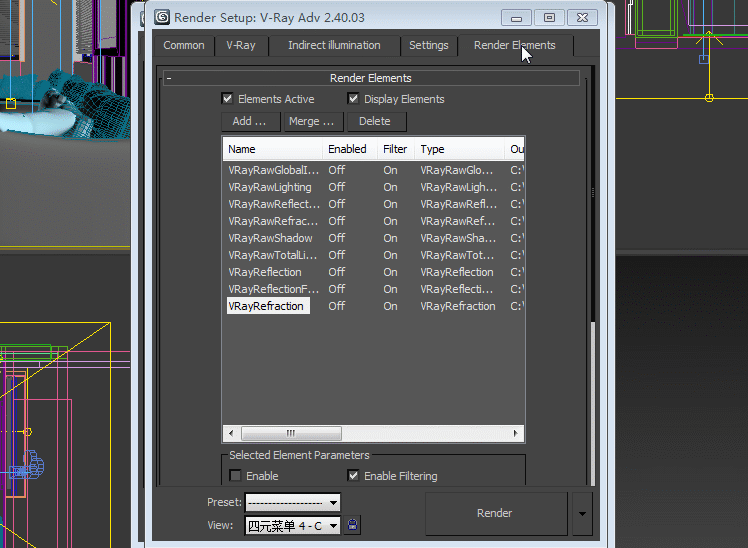The width and height of the screenshot is (748, 548).
Task: Check the Enable checkbox for selected element
Action: [x=236, y=476]
